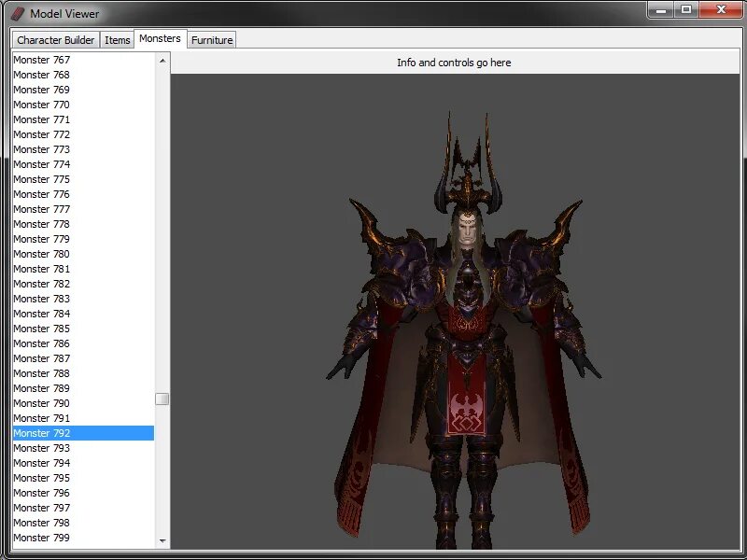
Task: Select Monster 795 in the list
Action: click(x=83, y=478)
